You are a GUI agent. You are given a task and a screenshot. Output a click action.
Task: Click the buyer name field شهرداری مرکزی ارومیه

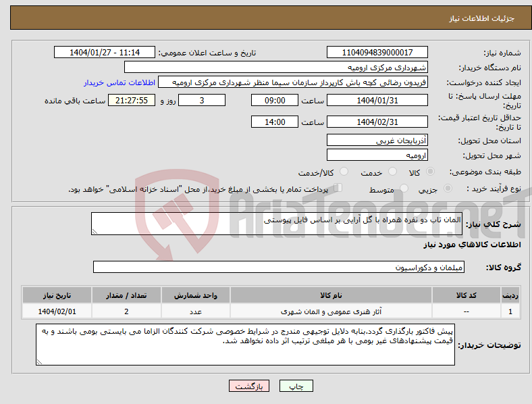point(276,67)
